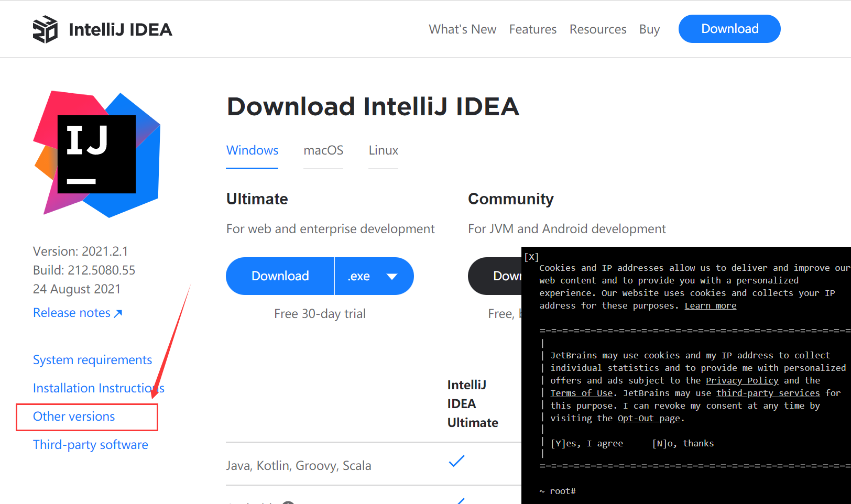This screenshot has height=504, width=851.
Task: Click the 'Download IntelliJ IDEA' page heading
Action: click(373, 106)
